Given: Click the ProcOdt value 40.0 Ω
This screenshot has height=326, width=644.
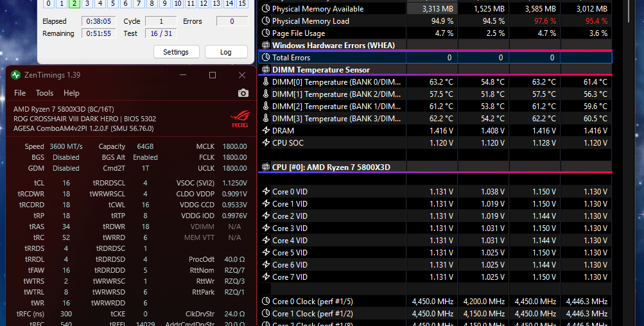Looking at the screenshot, I should 234,259.
